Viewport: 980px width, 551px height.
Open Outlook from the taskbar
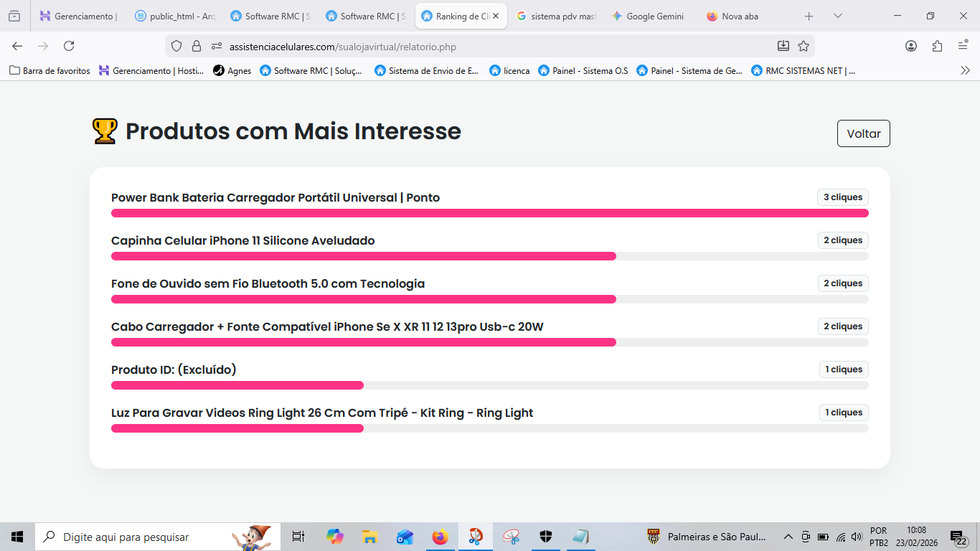coord(404,536)
